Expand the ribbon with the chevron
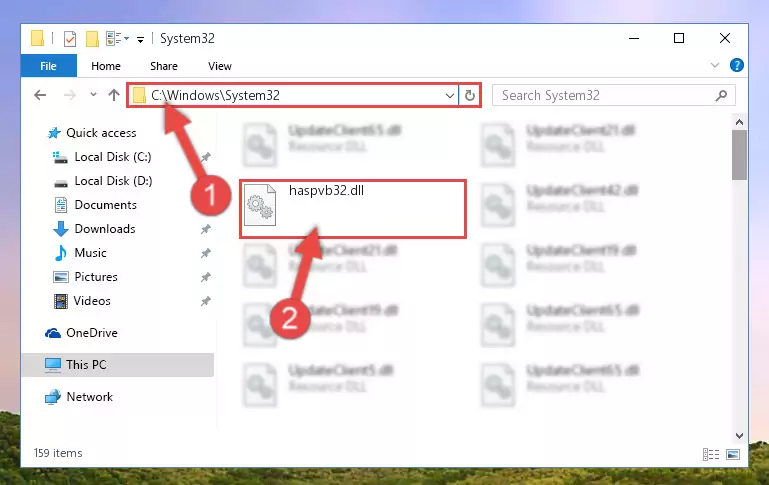 point(715,65)
